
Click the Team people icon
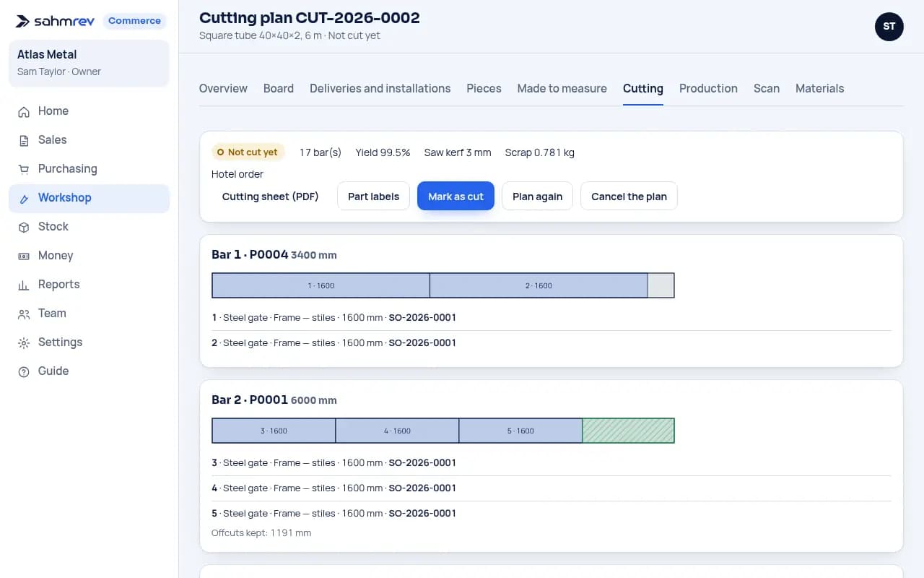pyautogui.click(x=24, y=314)
